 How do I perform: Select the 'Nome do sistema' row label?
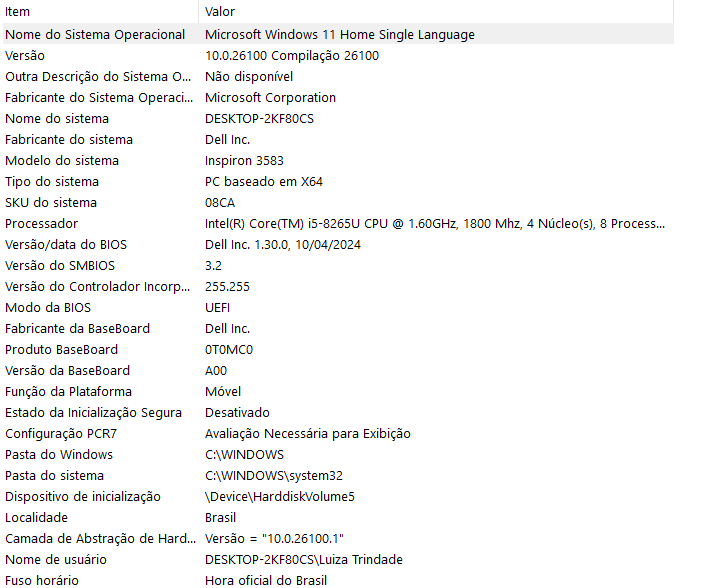point(57,119)
